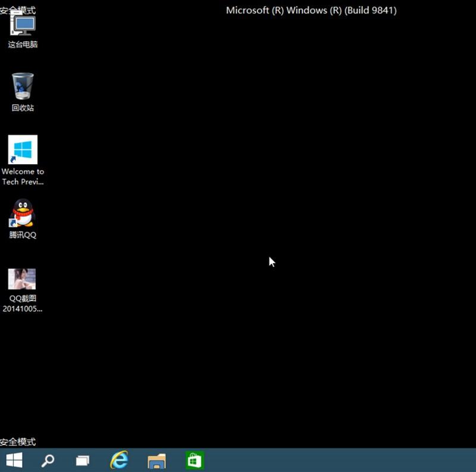
Task: Click the "Welcome to Tech Previ..." label
Action: 23,177
